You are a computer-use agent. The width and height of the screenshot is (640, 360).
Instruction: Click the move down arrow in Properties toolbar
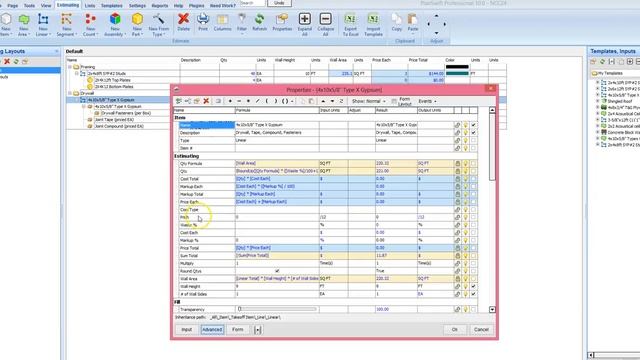(332, 101)
